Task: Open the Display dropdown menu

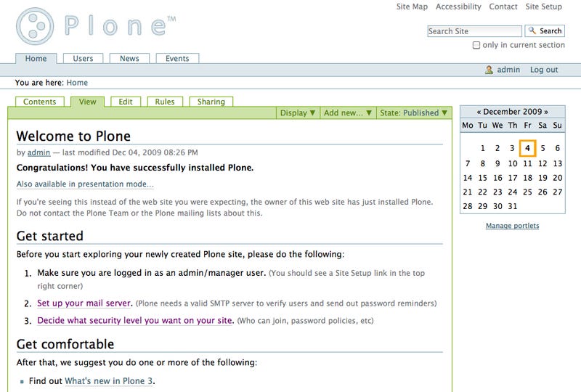Action: click(298, 113)
